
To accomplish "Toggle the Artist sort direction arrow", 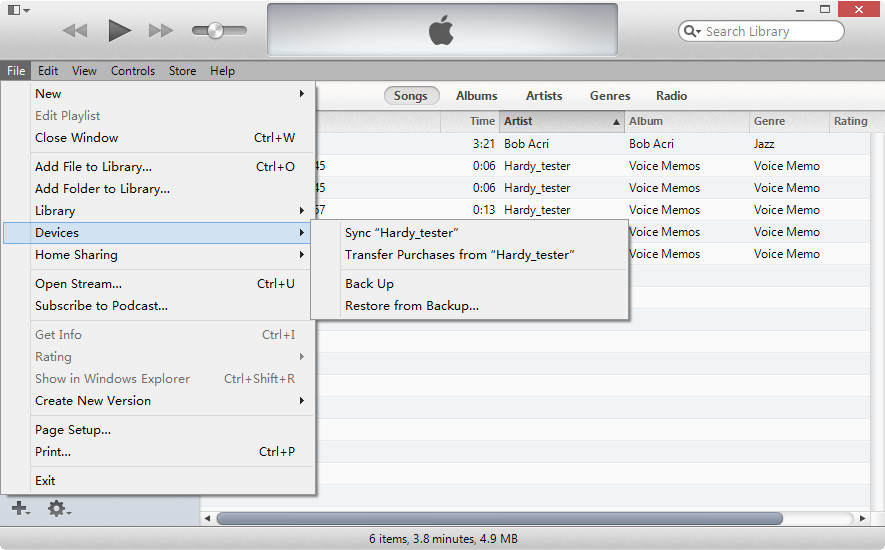I will pos(616,121).
